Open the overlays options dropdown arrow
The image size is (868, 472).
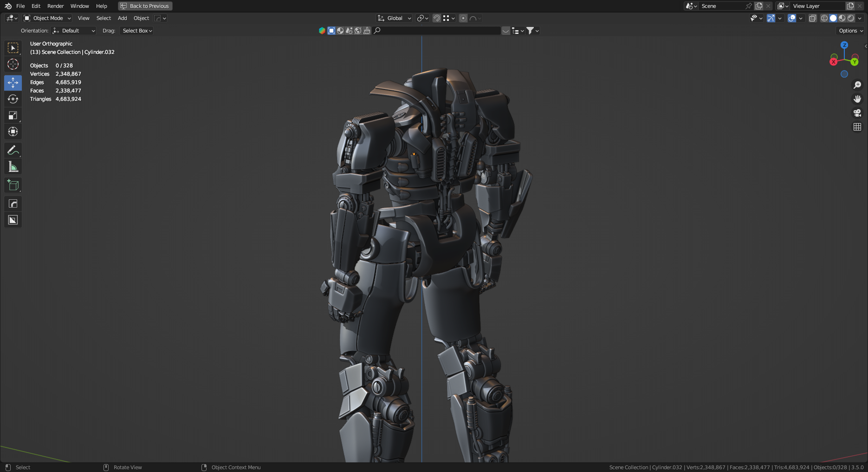click(x=801, y=18)
